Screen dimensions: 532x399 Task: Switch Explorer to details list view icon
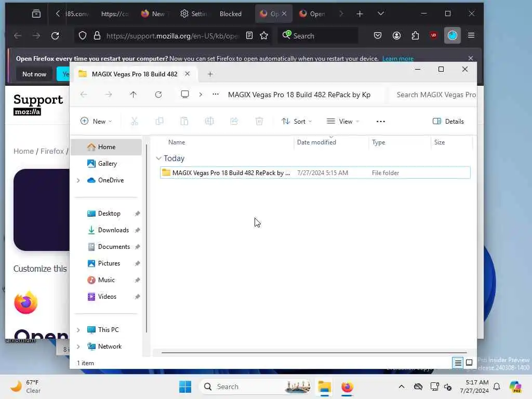click(458, 363)
